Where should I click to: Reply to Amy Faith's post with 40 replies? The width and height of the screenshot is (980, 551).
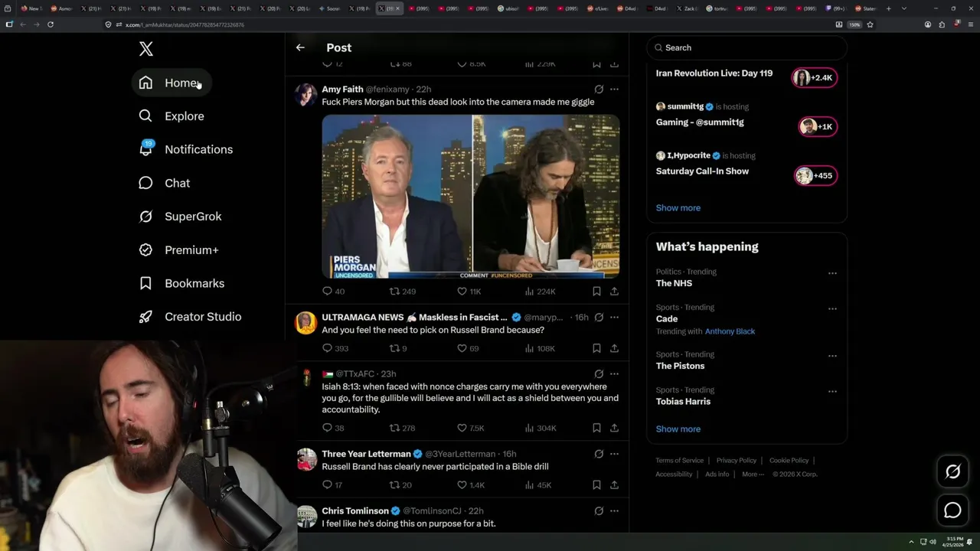[334, 292]
